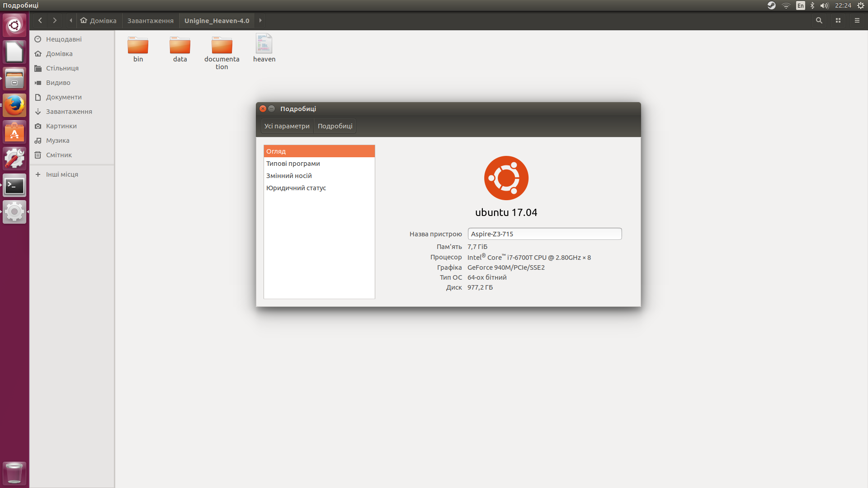868x488 pixels.
Task: Click Подробиці button in dialog toolbar
Action: click(x=335, y=126)
